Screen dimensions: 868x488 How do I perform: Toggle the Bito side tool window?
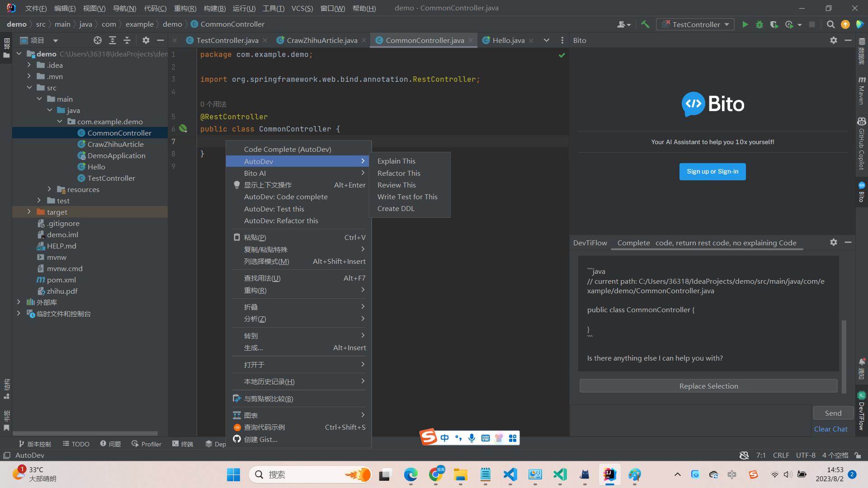(862, 192)
